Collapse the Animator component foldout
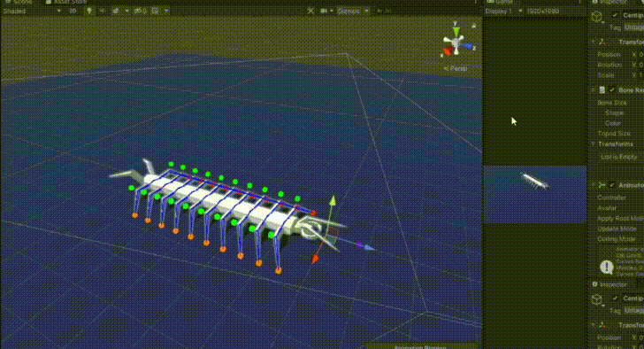644x349 pixels. [x=593, y=185]
